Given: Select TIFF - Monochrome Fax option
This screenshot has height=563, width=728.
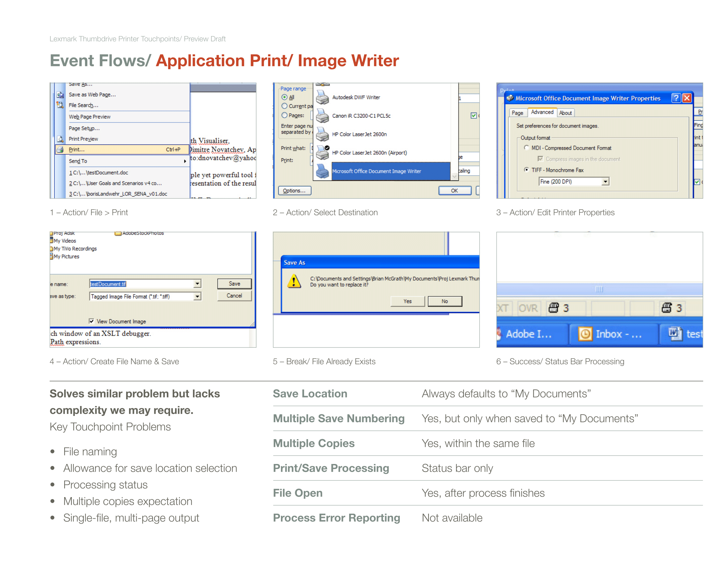Looking at the screenshot, I should tap(526, 170).
